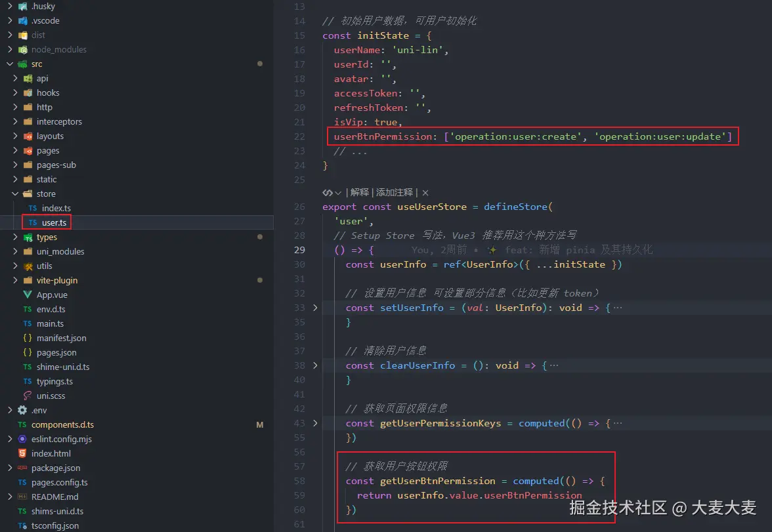Expand the node_modules folder chevron

[x=10, y=49]
